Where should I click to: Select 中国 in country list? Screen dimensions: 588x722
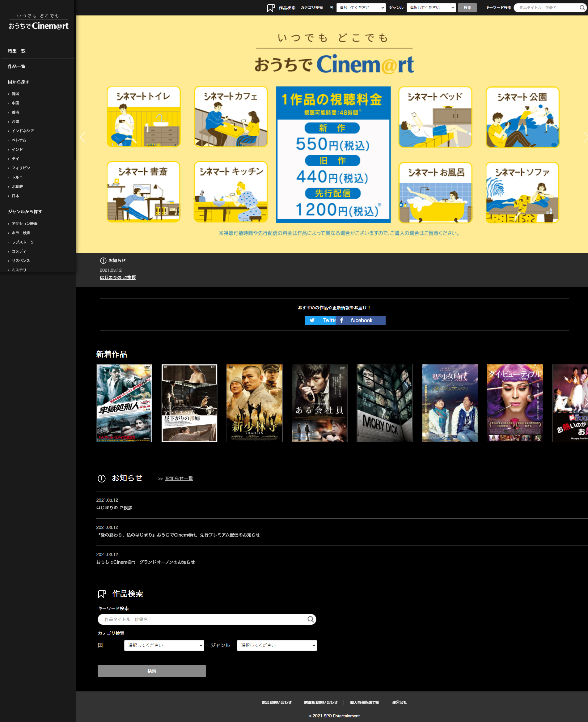click(15, 103)
